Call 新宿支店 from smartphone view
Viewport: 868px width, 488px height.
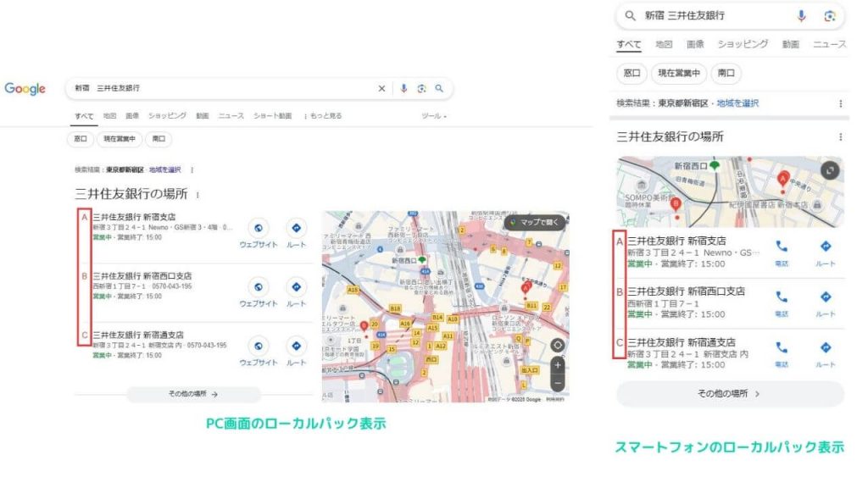(x=781, y=252)
